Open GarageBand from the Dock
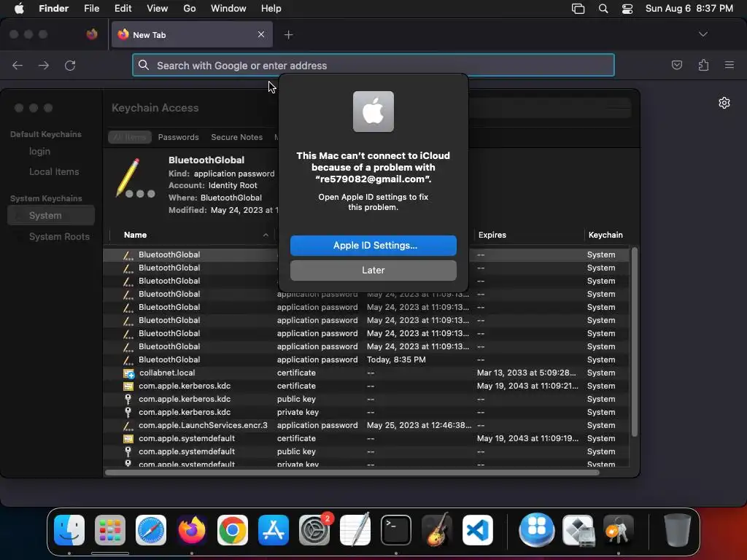 point(437,530)
